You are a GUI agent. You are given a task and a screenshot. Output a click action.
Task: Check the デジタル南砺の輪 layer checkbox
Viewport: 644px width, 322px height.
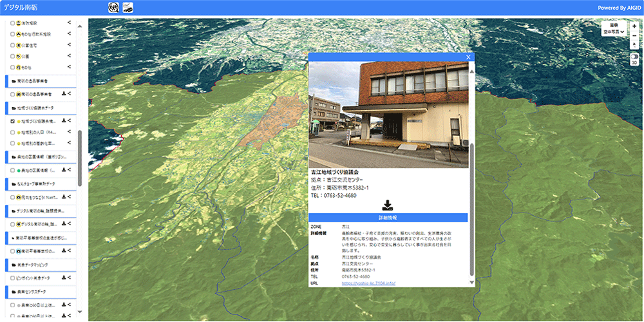[12, 224]
